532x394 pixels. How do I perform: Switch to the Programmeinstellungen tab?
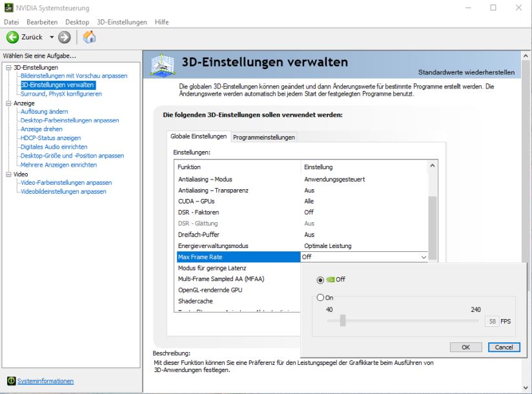click(263, 137)
